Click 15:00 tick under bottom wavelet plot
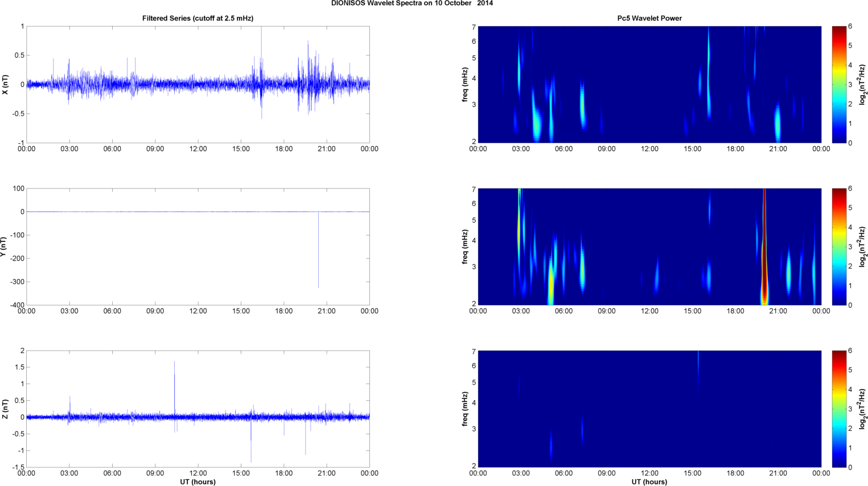 tap(693, 473)
